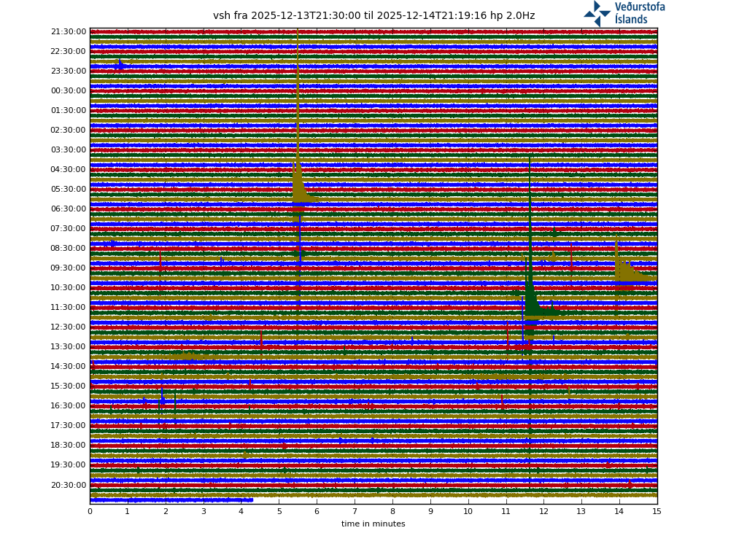The height and width of the screenshot is (560, 747).
Task: Click the Veðurstofa Íslands logo icon
Action: pos(597,13)
